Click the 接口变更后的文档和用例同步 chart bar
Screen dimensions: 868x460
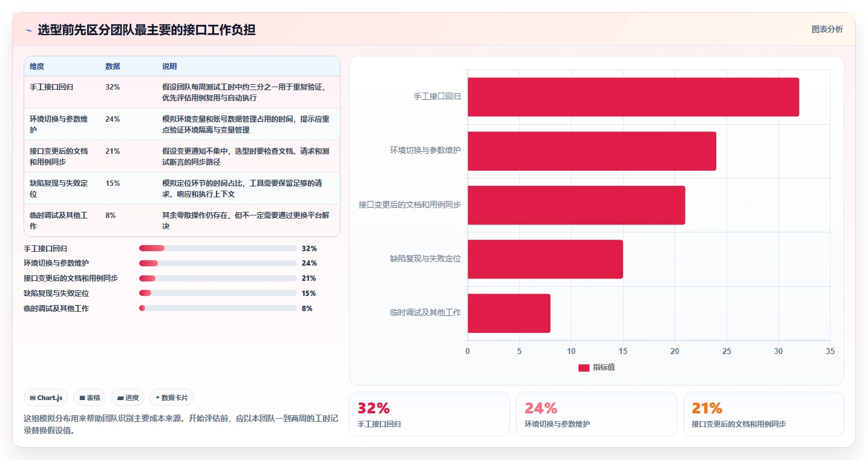[x=576, y=205]
